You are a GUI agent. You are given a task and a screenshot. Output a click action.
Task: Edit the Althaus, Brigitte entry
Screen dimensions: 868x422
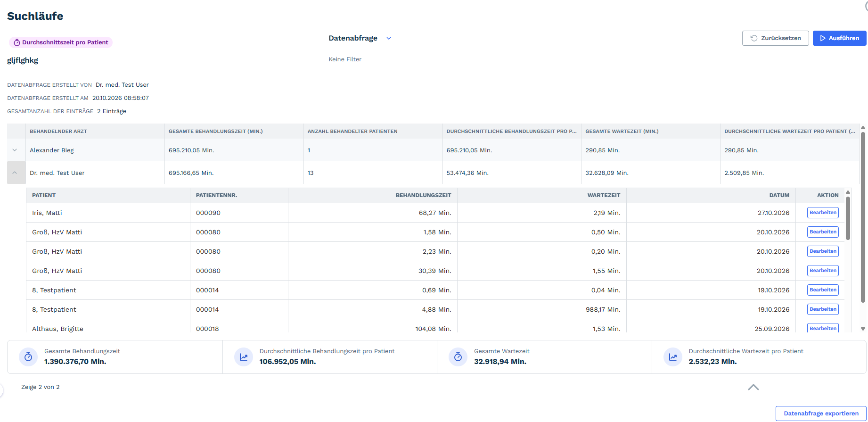click(823, 328)
